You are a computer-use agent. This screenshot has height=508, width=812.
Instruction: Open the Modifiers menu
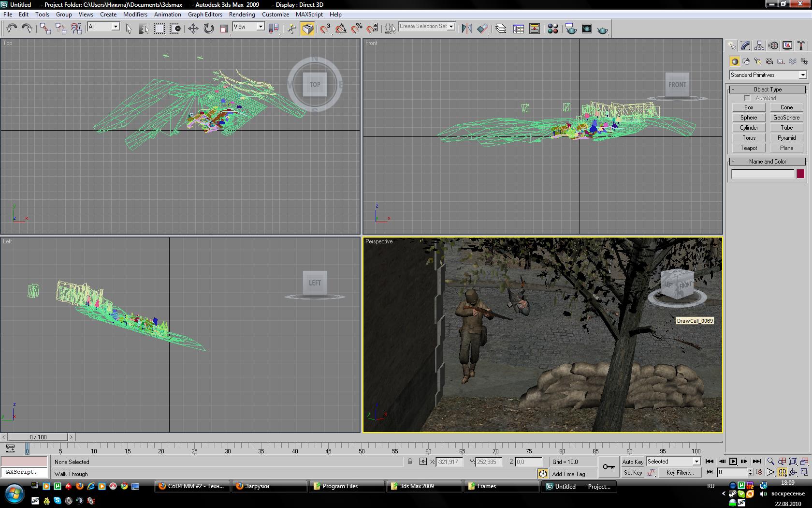coord(135,14)
